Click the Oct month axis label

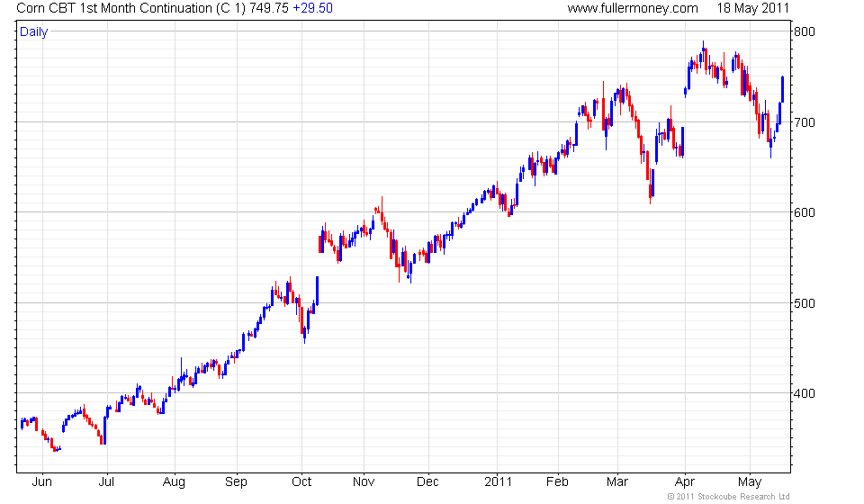(301, 482)
